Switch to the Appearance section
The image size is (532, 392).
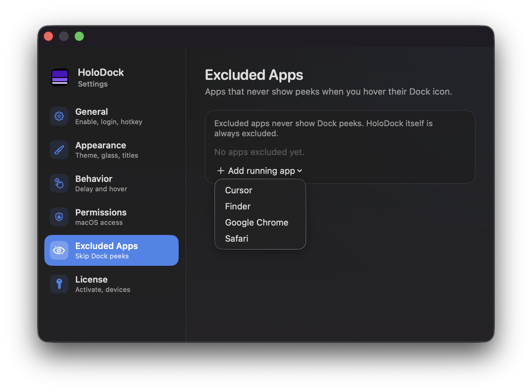point(112,150)
